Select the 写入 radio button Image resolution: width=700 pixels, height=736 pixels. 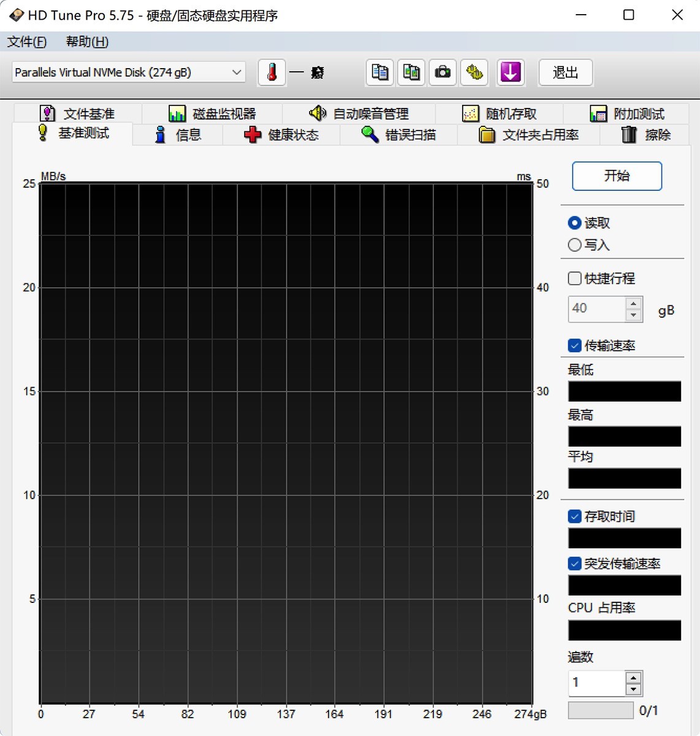[x=574, y=245]
